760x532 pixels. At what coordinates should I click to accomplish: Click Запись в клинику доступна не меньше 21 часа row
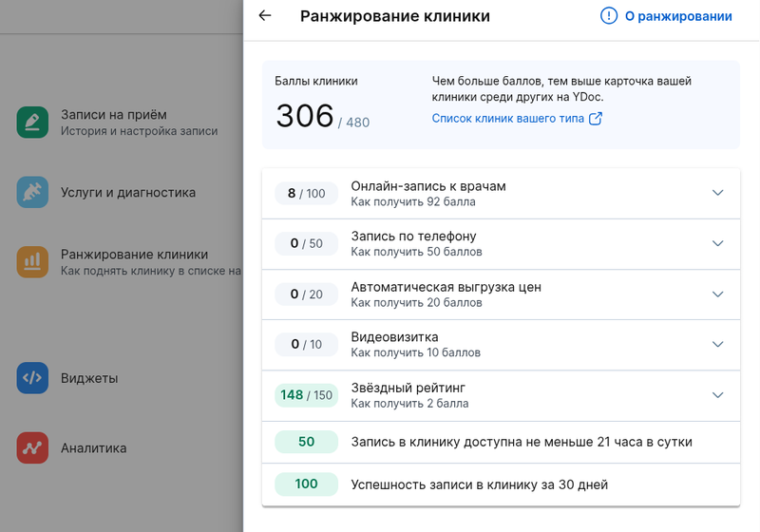pos(501,442)
